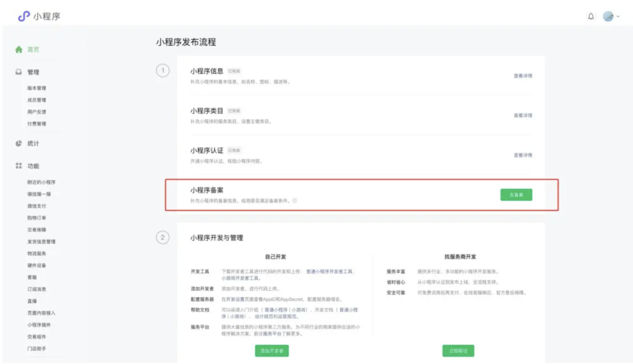Click the user avatar in the top bar

[607, 16]
